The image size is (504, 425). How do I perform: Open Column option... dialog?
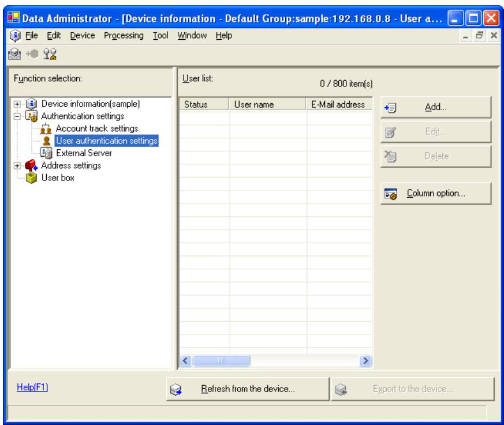436,193
